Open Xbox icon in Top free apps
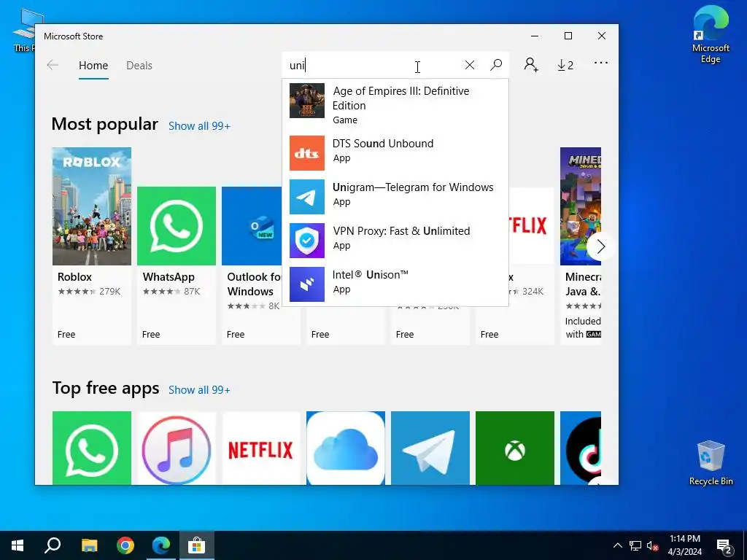Screen dimensions: 747x560 coord(515,448)
